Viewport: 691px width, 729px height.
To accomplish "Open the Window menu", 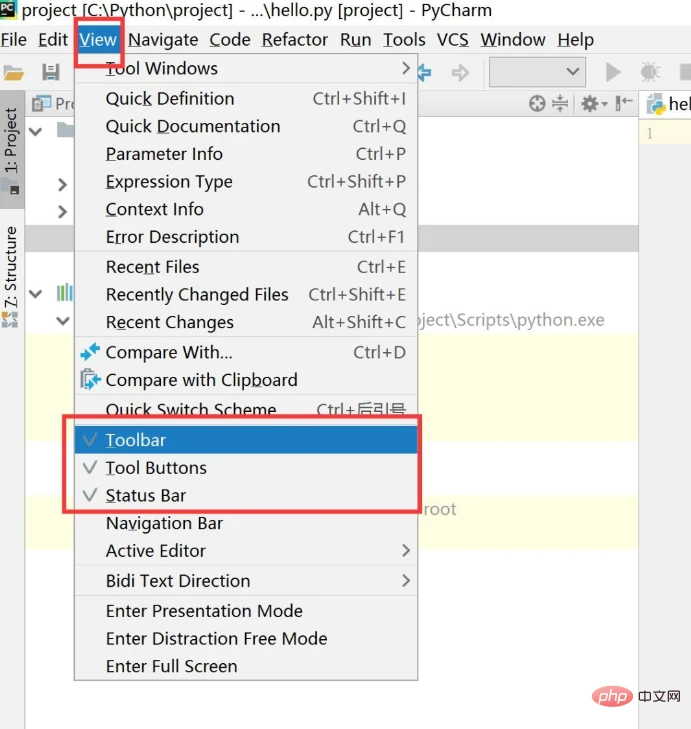I will pos(513,40).
